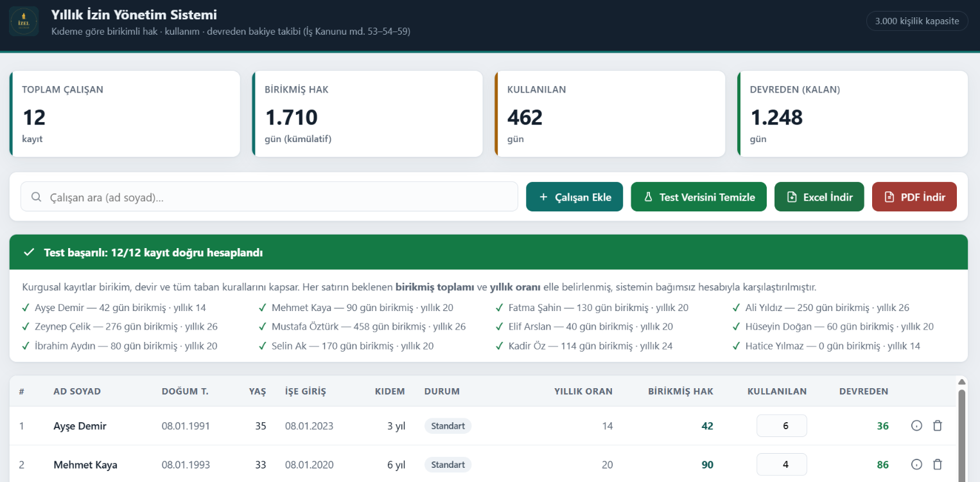The image size is (980, 482).
Task: Delete the Ayşe Demir row via trash icon
Action: pyautogui.click(x=938, y=426)
